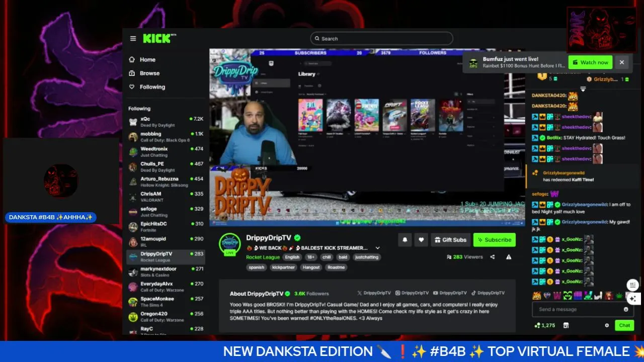Open SpaceMonkee channel in Following list
Image resolution: width=644 pixels, height=362 pixels.
[x=166, y=302]
